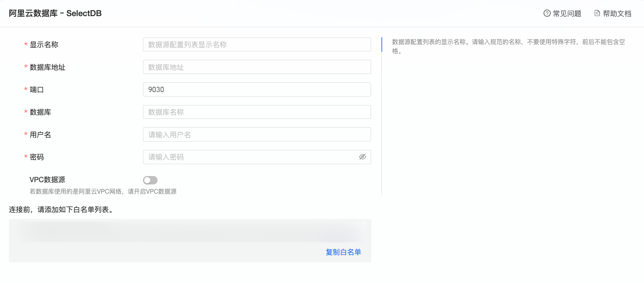
Task: Click the document icon beside 帮助文档
Action: pyautogui.click(x=597, y=13)
